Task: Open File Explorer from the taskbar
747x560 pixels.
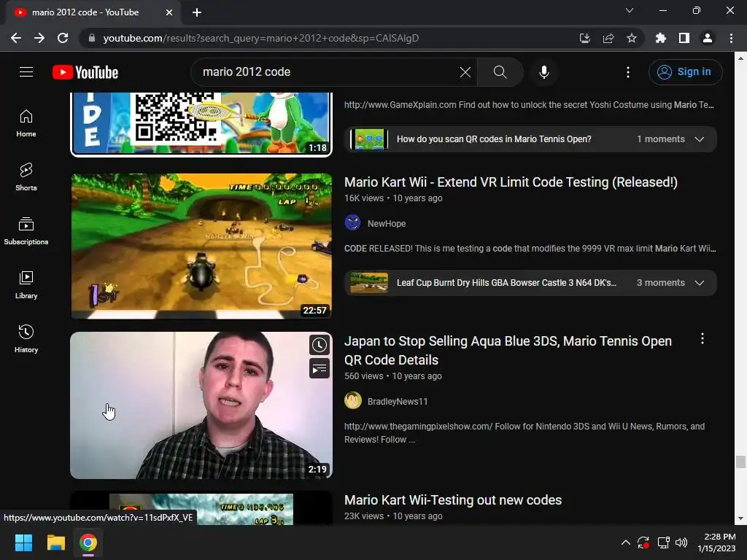Action: tap(56, 542)
